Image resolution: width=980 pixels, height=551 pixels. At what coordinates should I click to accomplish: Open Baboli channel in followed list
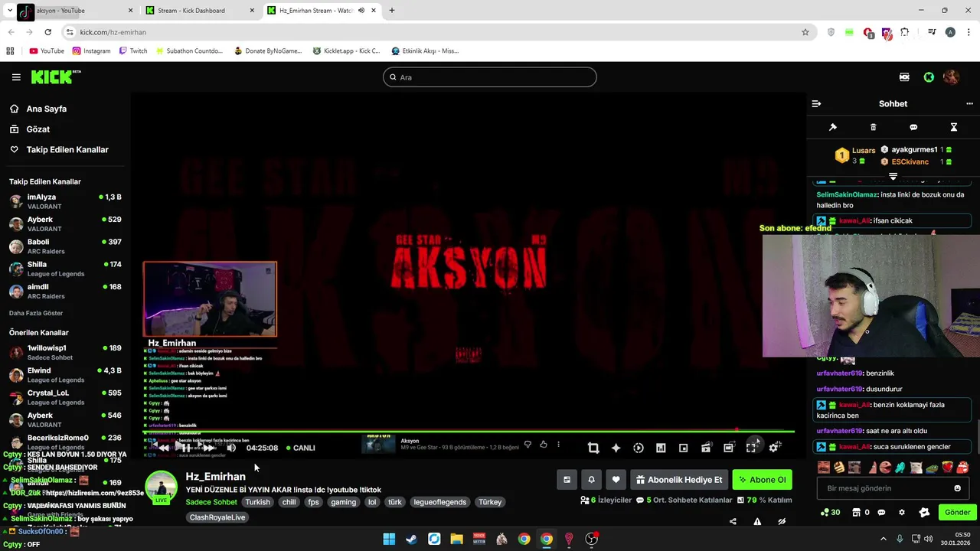click(x=65, y=246)
